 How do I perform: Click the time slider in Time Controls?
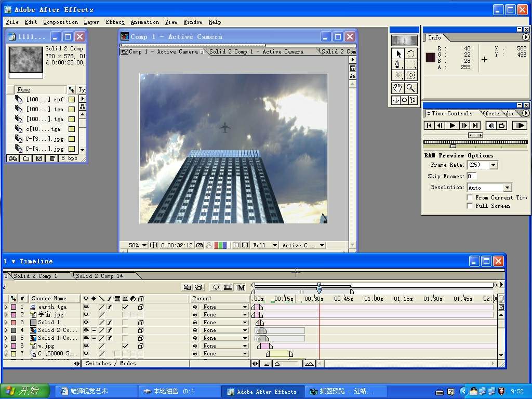coord(453,146)
